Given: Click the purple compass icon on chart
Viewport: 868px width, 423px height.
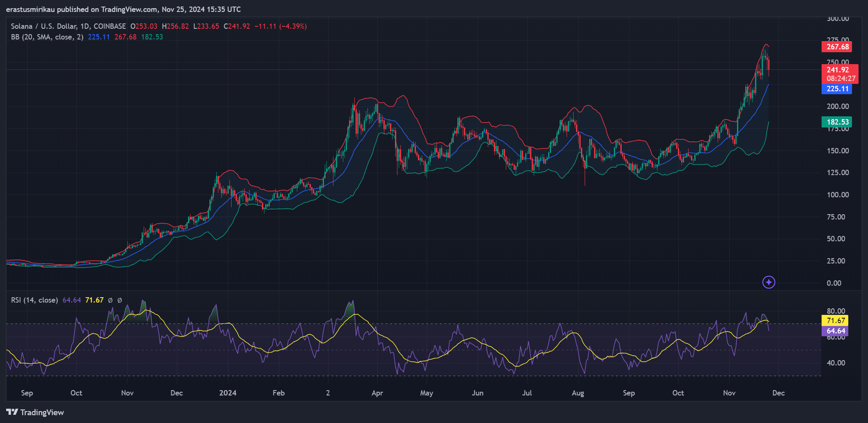Looking at the screenshot, I should 769,282.
